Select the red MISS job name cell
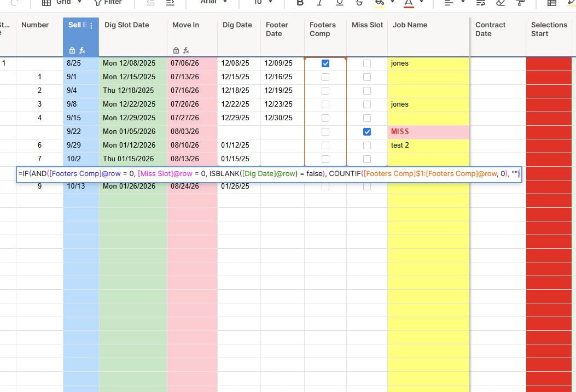The width and height of the screenshot is (576, 392). 428,131
